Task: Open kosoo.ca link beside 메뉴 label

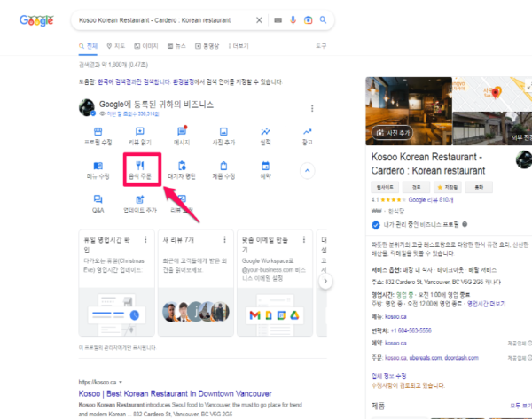Action: [x=395, y=316]
